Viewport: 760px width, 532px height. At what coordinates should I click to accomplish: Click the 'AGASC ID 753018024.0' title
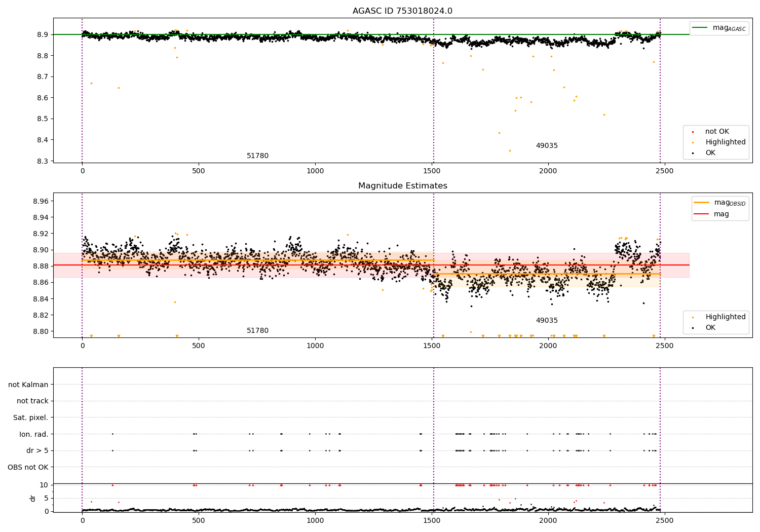403,11
